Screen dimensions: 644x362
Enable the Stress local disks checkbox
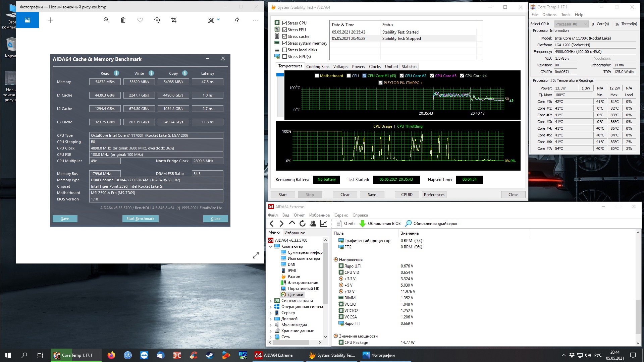click(284, 50)
